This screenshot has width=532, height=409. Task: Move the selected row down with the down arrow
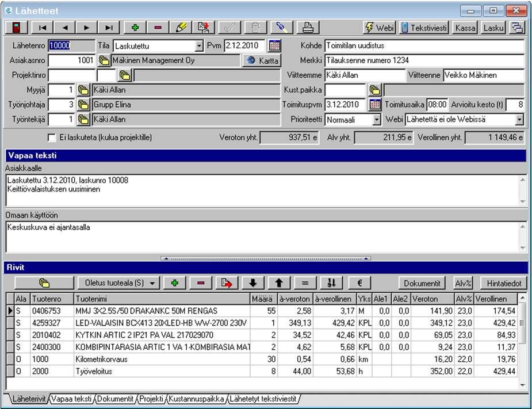click(252, 283)
